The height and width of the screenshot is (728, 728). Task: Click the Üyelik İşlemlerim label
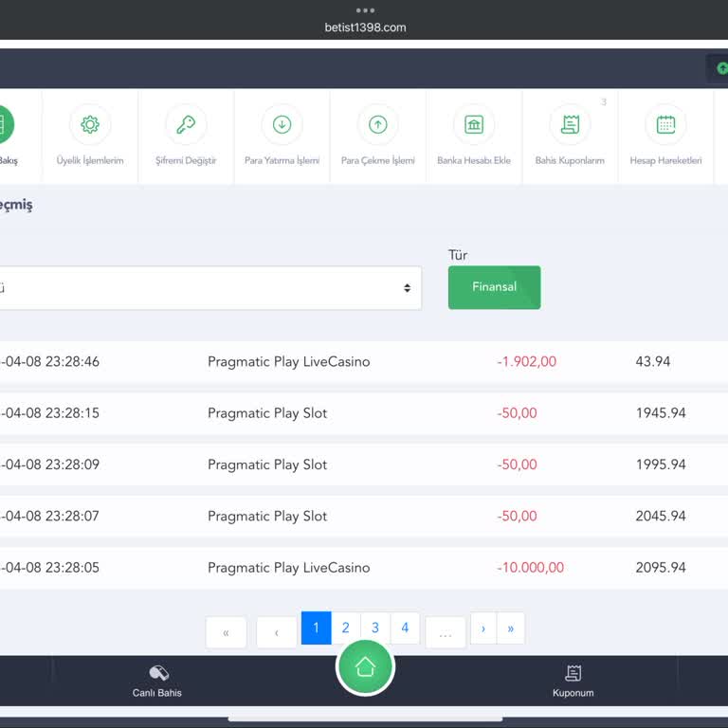[x=90, y=160]
